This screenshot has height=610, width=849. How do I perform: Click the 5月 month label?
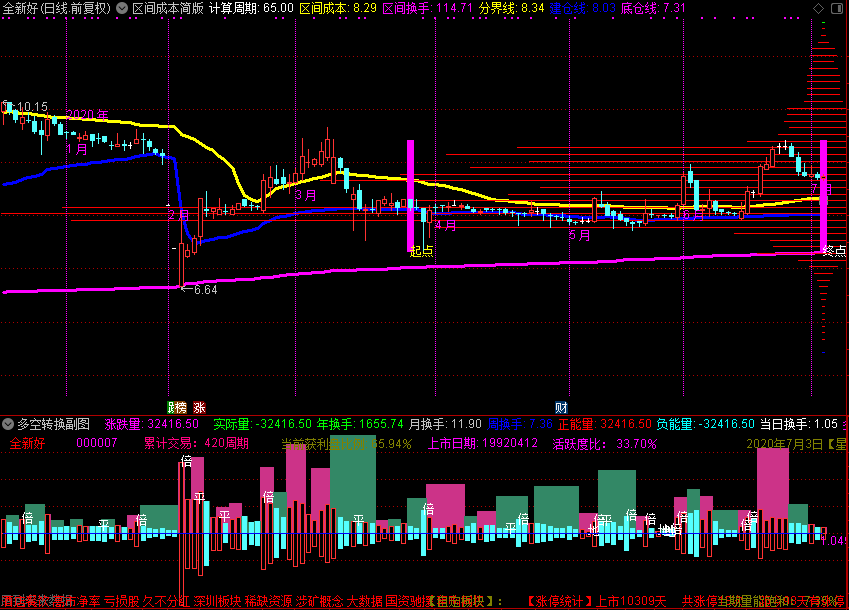click(x=580, y=235)
